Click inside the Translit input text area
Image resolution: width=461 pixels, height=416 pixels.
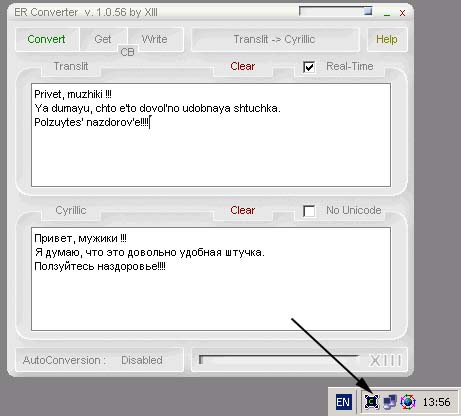point(211,135)
